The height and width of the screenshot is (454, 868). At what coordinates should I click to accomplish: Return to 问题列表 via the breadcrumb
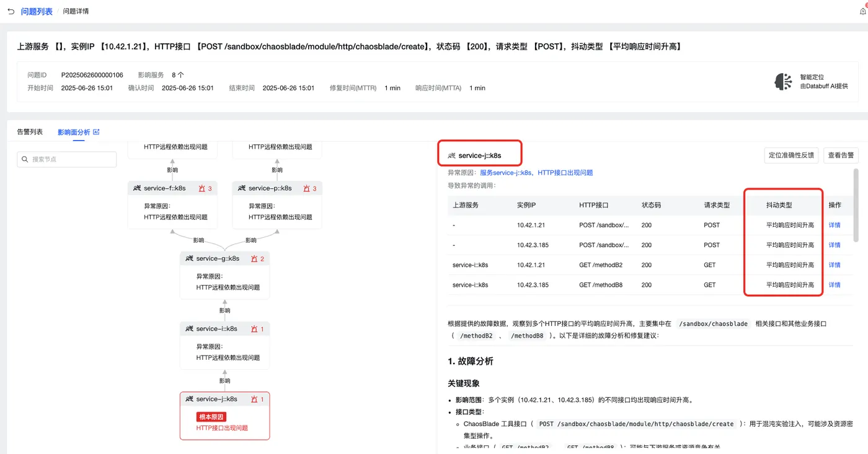point(37,11)
